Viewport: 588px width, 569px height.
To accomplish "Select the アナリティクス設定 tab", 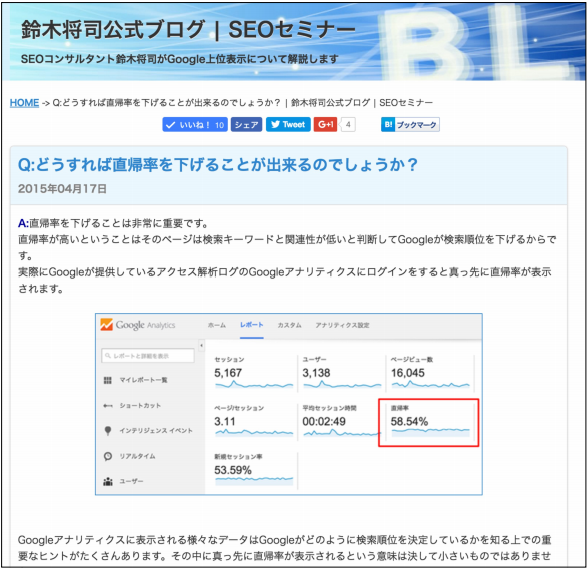I will pos(342,325).
